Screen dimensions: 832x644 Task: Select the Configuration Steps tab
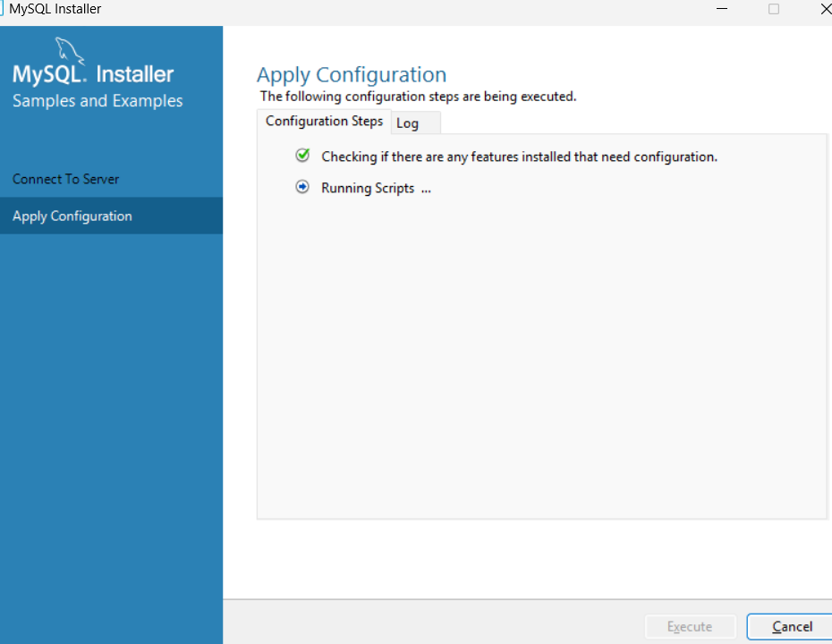[324, 122]
